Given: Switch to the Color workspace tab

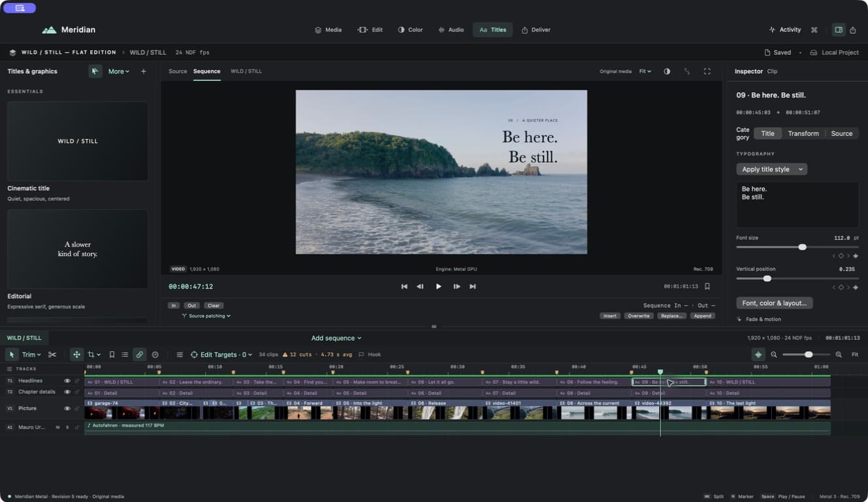Looking at the screenshot, I should [410, 29].
